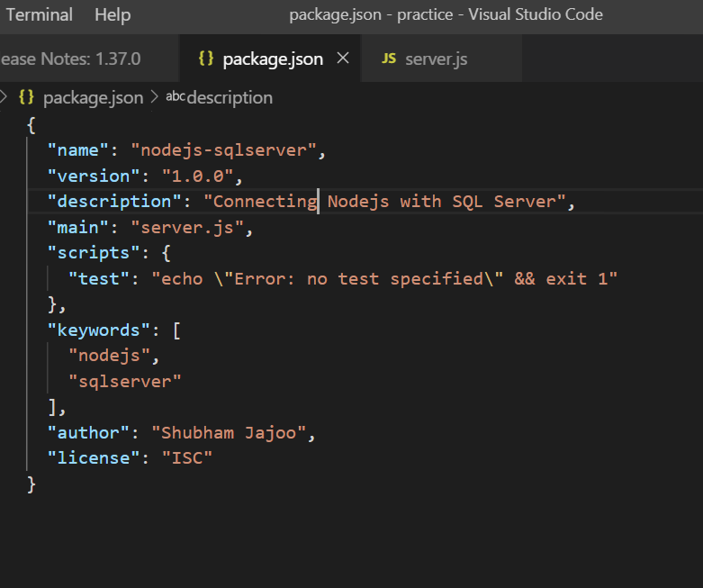Click the "keywords" key

99,330
